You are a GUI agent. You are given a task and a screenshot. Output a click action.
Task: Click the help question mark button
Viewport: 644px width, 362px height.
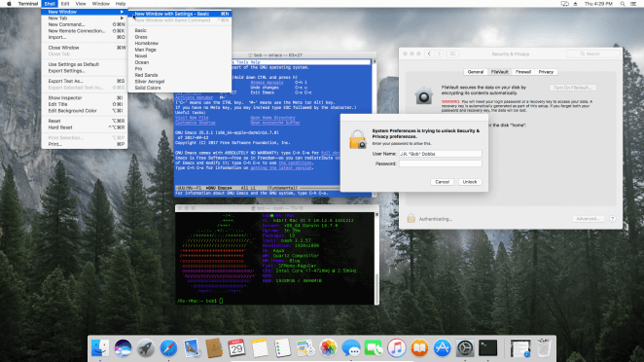coord(612,219)
